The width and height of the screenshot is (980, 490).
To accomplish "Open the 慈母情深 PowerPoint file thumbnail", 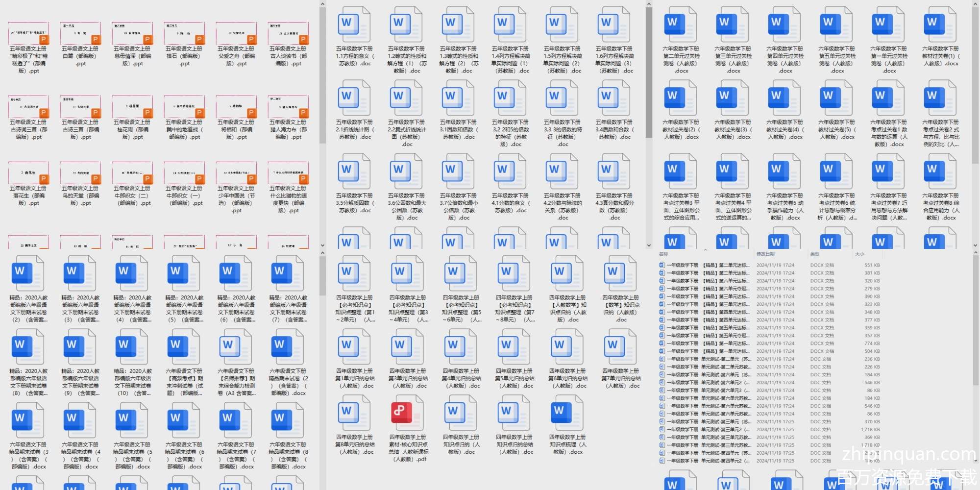I will coord(132,33).
